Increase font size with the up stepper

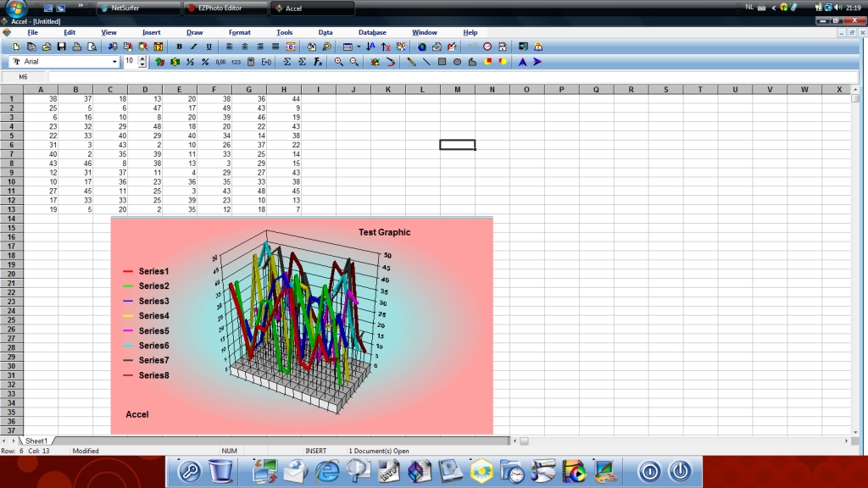click(x=141, y=58)
